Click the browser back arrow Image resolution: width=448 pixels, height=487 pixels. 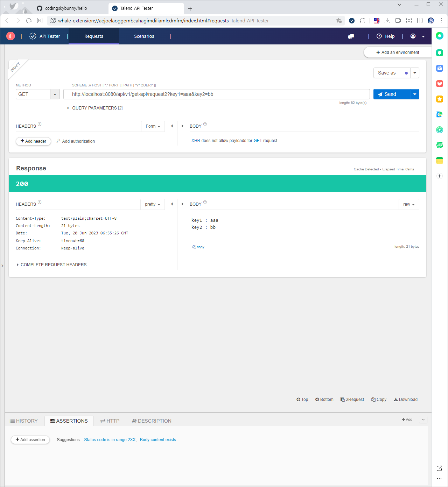tap(7, 21)
